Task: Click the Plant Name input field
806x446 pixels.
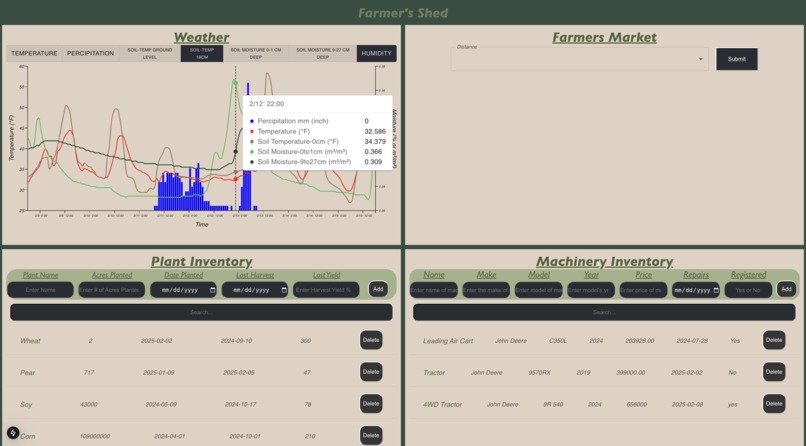Action: pyautogui.click(x=40, y=290)
